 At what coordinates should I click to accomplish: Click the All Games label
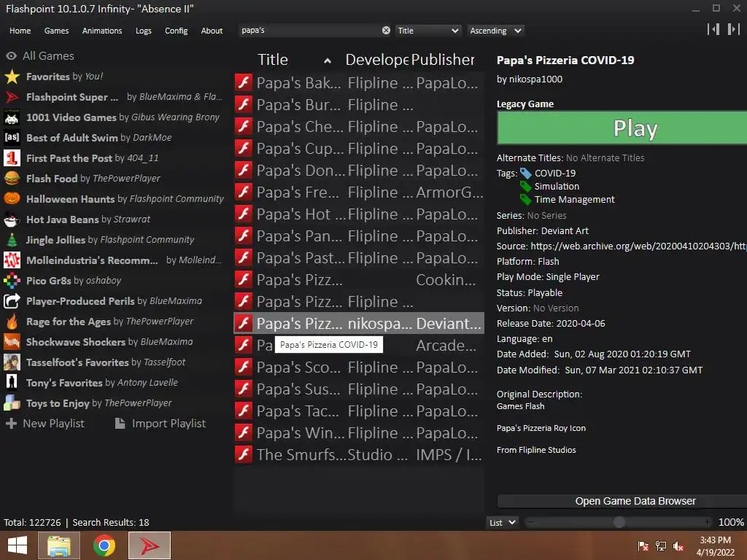48,56
